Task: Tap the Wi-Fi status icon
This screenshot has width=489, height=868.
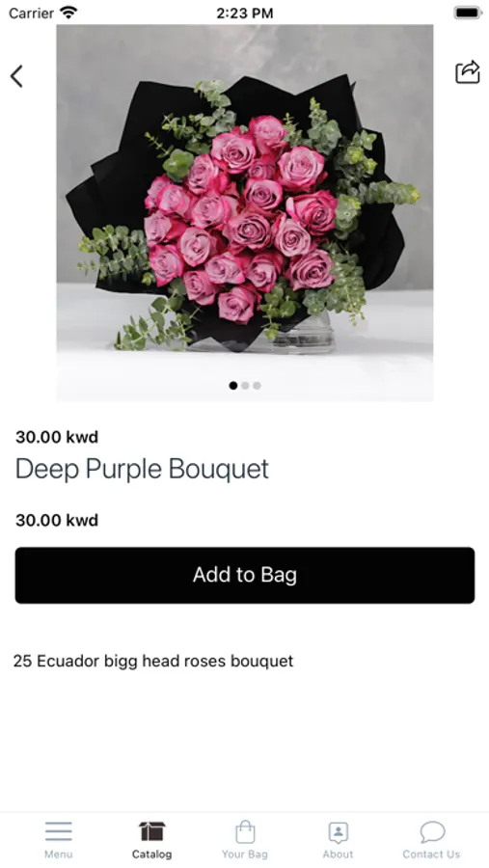Action: [x=68, y=13]
